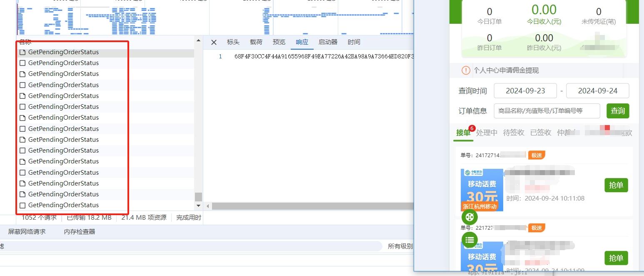The width and height of the screenshot is (644, 276).
Task: Click the 今日收入(元) 0.00 figure
Action: (544, 10)
